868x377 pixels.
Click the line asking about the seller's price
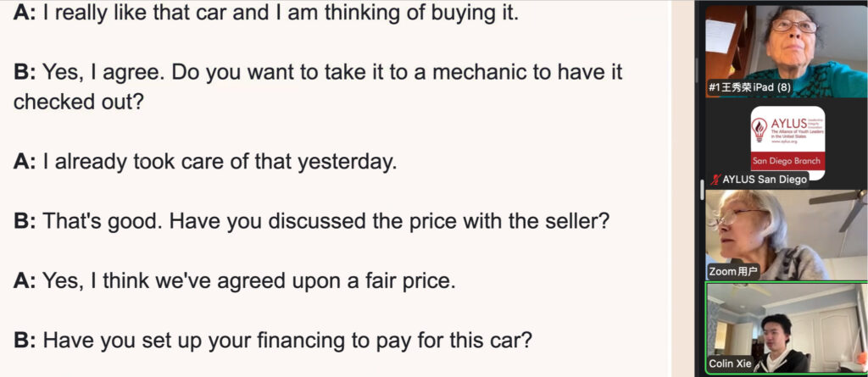312,221
